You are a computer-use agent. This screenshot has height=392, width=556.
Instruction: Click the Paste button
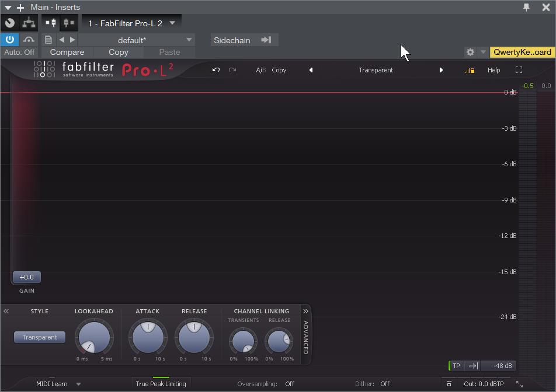(x=169, y=52)
